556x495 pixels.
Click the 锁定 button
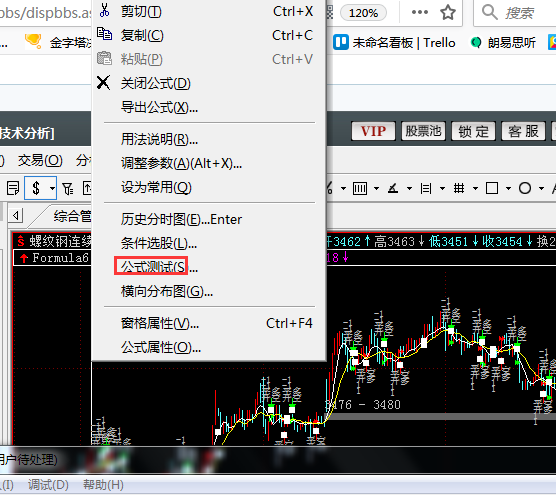pos(473,131)
